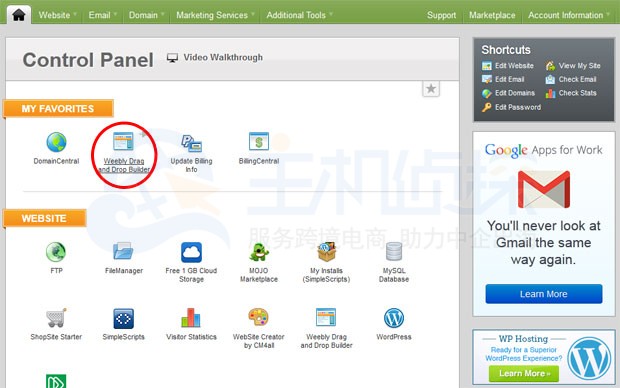
Task: Launch the circled Weebly Drag and Drop Builder
Action: (123, 142)
